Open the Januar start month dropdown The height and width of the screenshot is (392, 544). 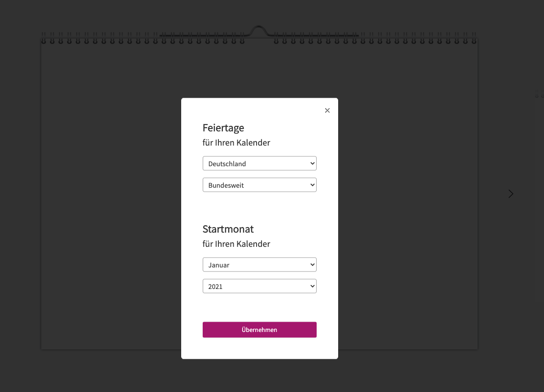(x=259, y=265)
